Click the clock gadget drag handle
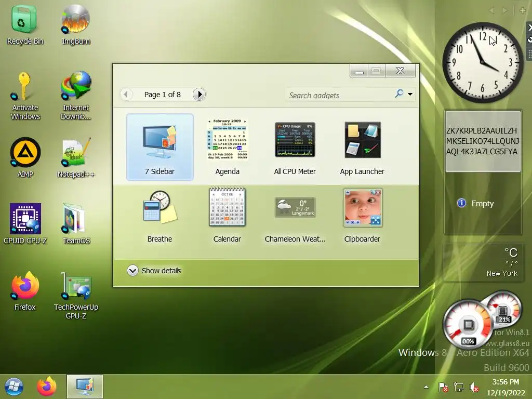 tap(529, 54)
